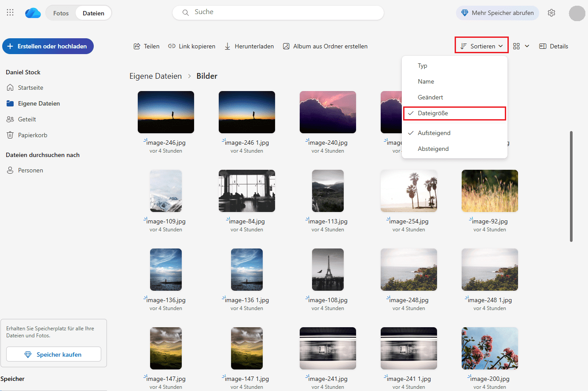This screenshot has height=391, width=588.
Task: Click the Herunterladen download icon
Action: [x=228, y=46]
